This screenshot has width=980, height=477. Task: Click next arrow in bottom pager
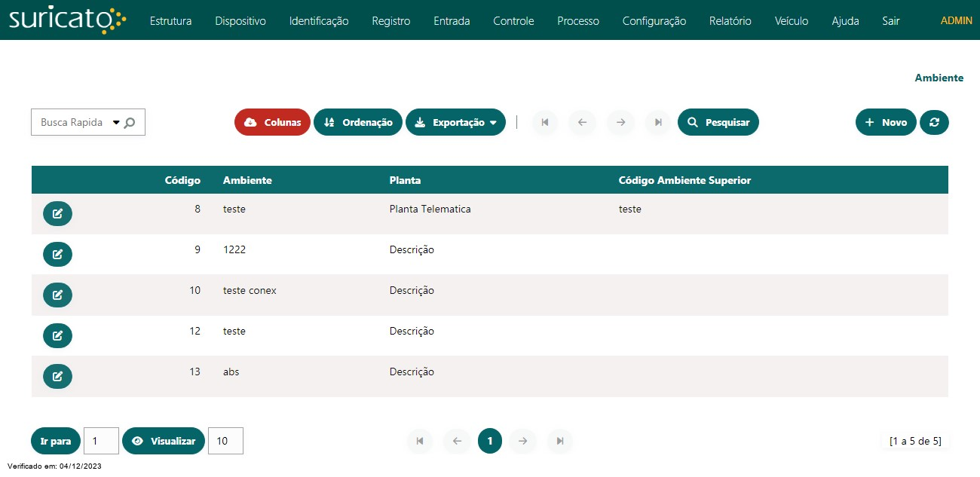[x=522, y=441]
